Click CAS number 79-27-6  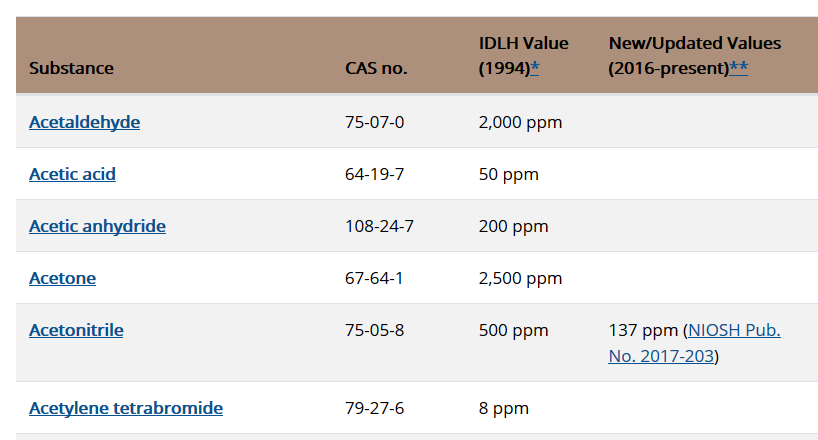click(x=374, y=408)
